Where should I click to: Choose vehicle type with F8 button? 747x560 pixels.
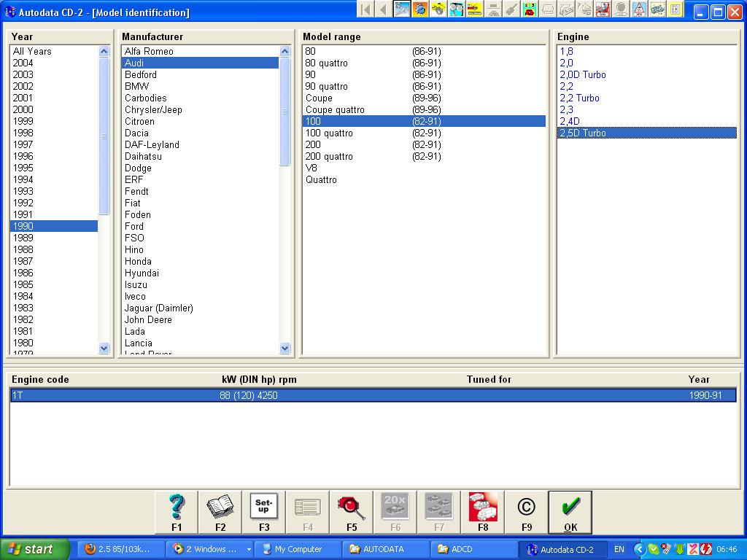click(x=483, y=513)
